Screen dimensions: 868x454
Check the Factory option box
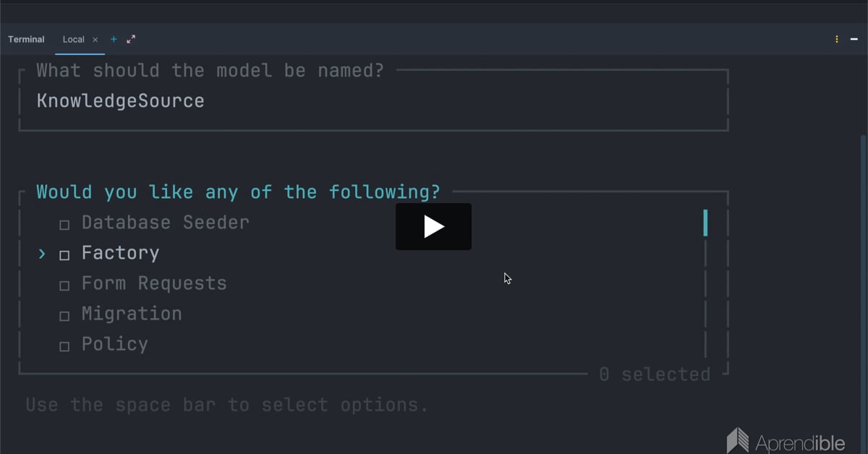pos(64,255)
